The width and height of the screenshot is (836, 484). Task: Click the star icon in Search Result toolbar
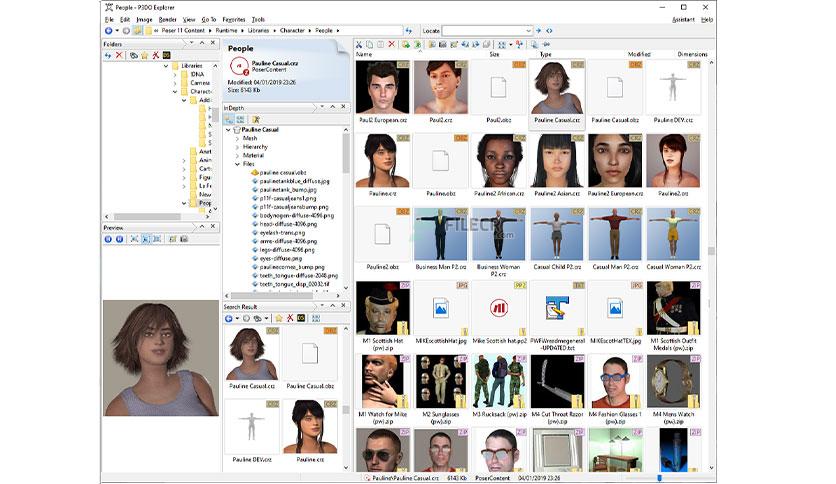coord(278,318)
